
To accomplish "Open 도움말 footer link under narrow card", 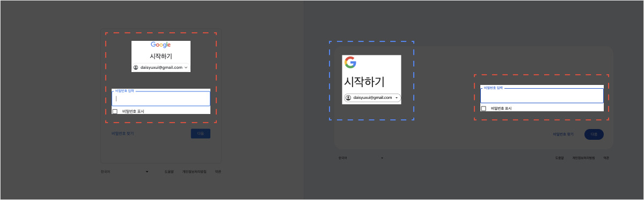I will click(169, 172).
